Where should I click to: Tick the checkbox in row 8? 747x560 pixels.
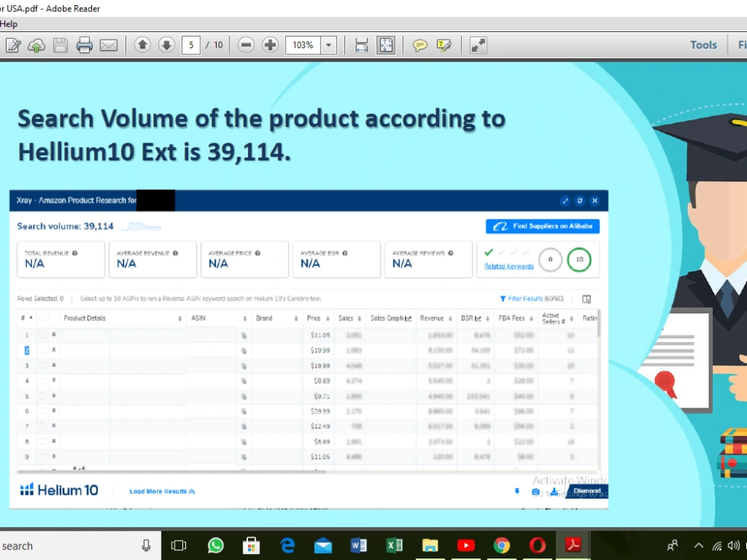point(43,441)
